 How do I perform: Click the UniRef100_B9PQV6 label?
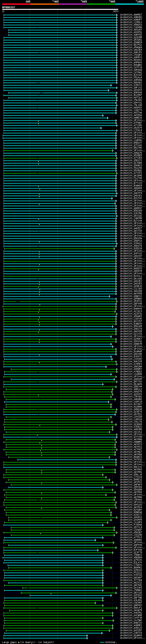pyautogui.click(x=131, y=93)
